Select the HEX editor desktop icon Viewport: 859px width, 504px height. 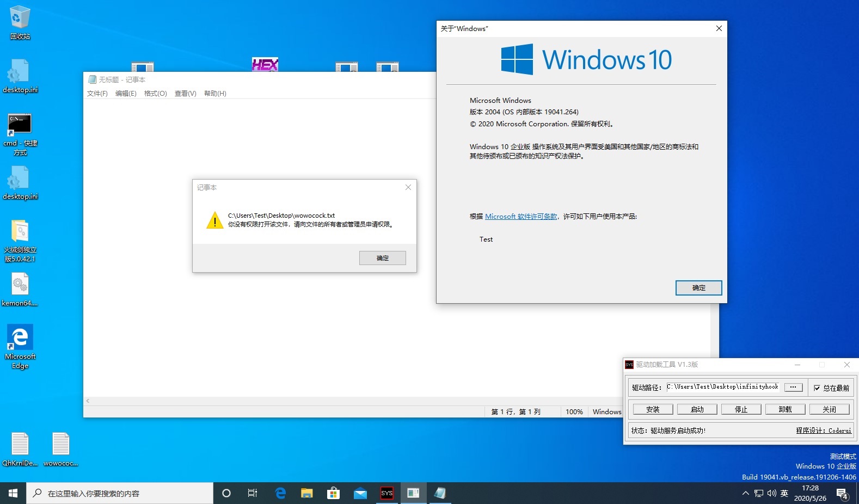pyautogui.click(x=265, y=64)
